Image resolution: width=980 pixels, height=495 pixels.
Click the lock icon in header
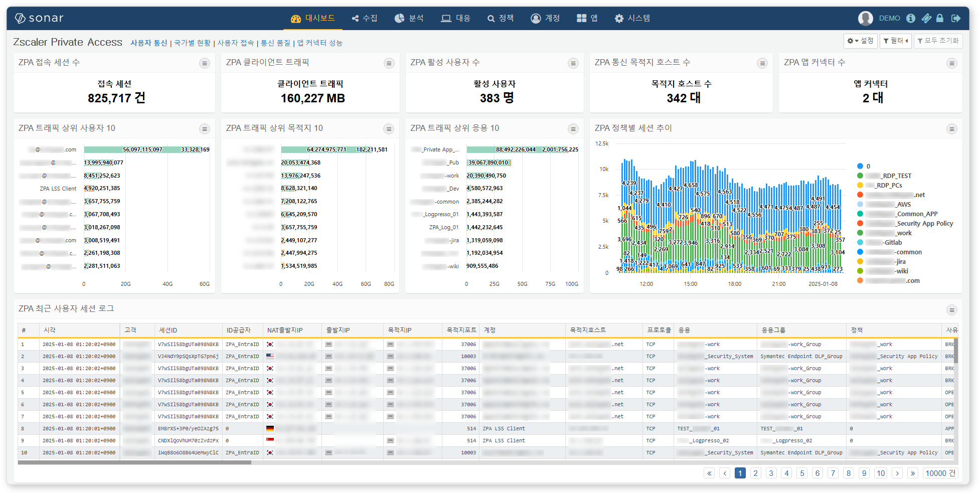pyautogui.click(x=940, y=18)
